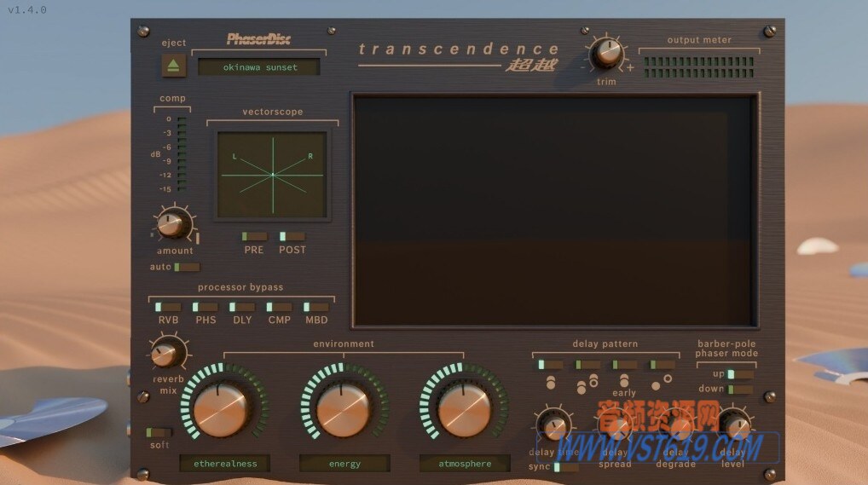Click the comp gain reduction meter
Viewport: 868px width, 485px height.
pyautogui.click(x=182, y=154)
